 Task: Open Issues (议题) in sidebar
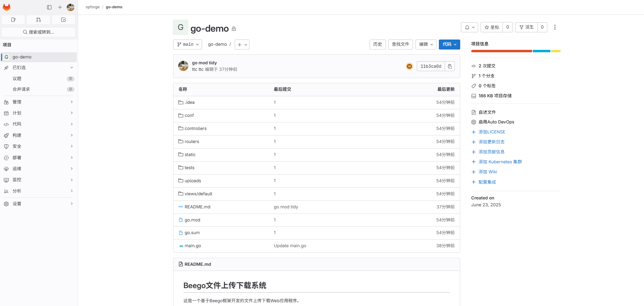pos(39,79)
